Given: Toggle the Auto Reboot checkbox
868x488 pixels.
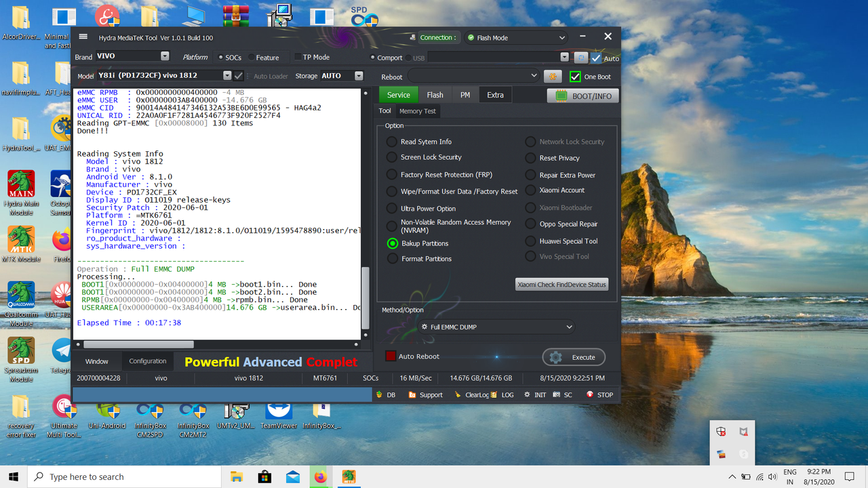Looking at the screenshot, I should point(390,356).
